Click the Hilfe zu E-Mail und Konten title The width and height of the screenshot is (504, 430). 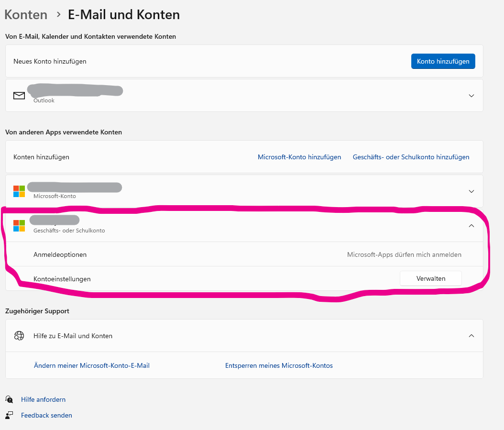(x=73, y=336)
